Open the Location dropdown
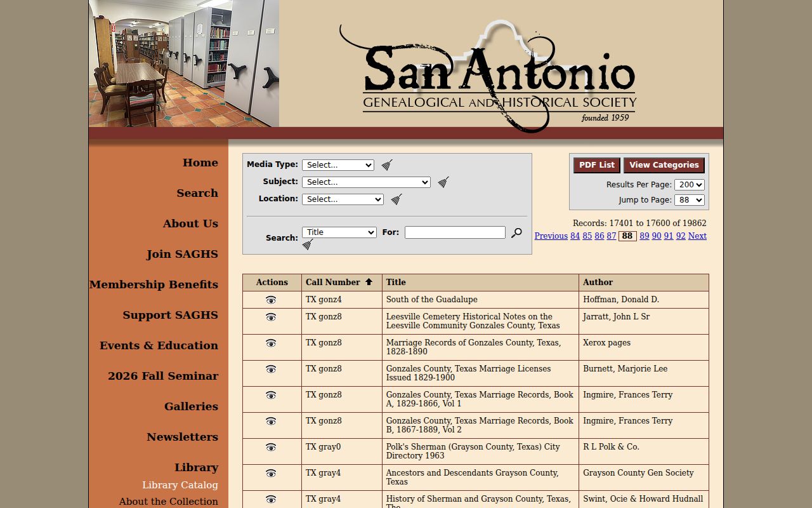The image size is (812, 508). 343,199
